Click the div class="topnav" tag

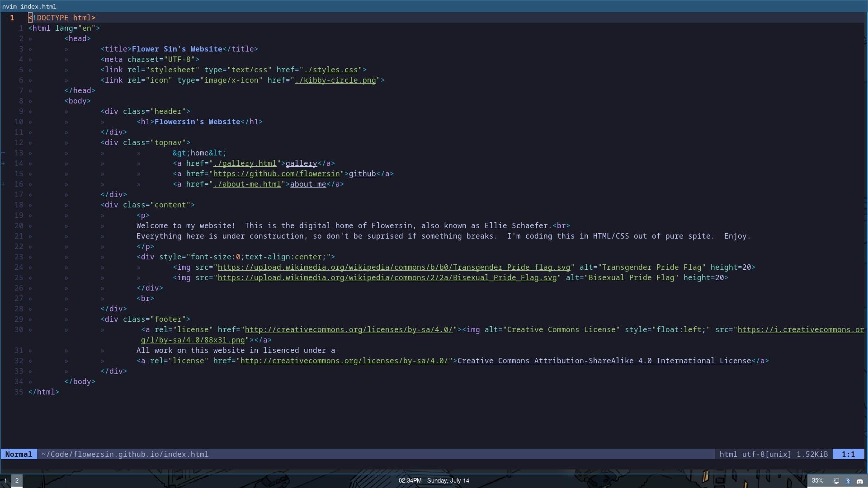[x=145, y=142]
